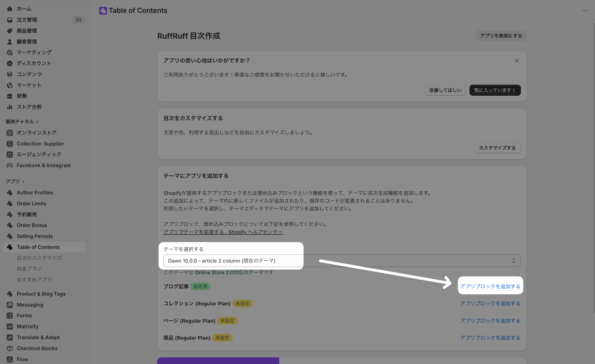Click the products (商品管理) tag icon
This screenshot has height=364, width=595.
pyautogui.click(x=10, y=31)
